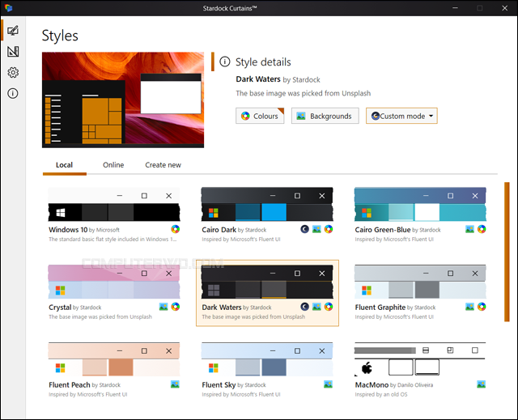Open the About info icon in the sidebar
The height and width of the screenshot is (420, 518).
coord(13,93)
